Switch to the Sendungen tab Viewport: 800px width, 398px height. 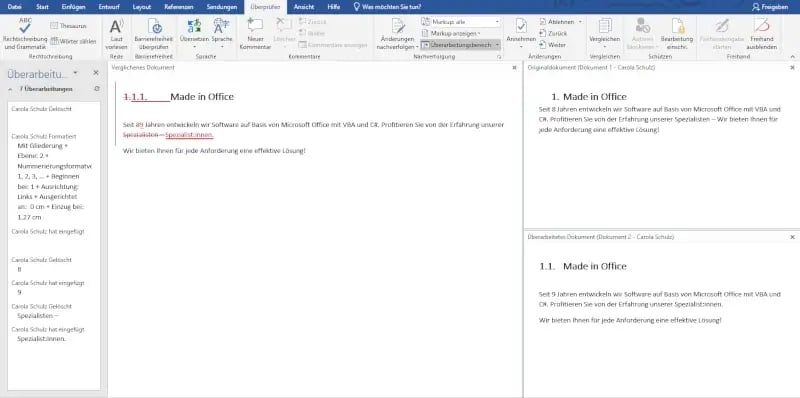(222, 7)
